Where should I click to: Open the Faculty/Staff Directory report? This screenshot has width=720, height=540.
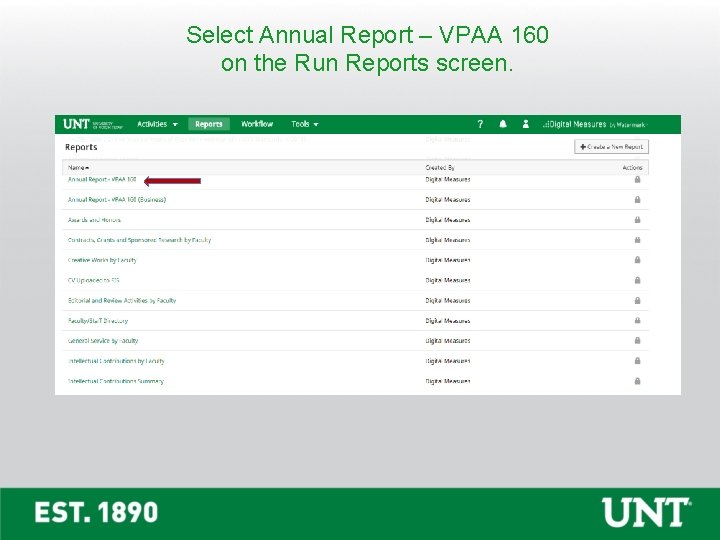[x=98, y=321]
